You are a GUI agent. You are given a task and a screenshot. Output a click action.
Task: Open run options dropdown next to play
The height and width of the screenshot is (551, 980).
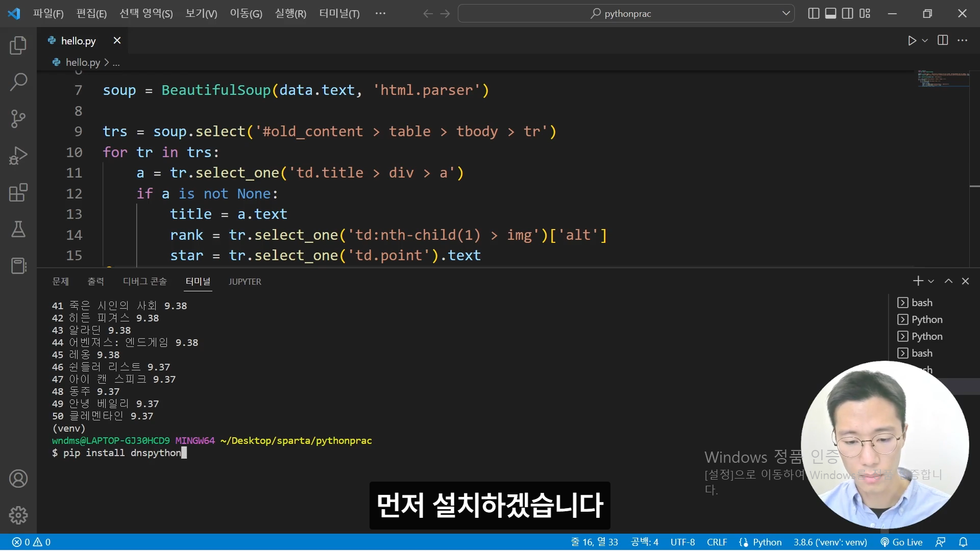coord(925,41)
